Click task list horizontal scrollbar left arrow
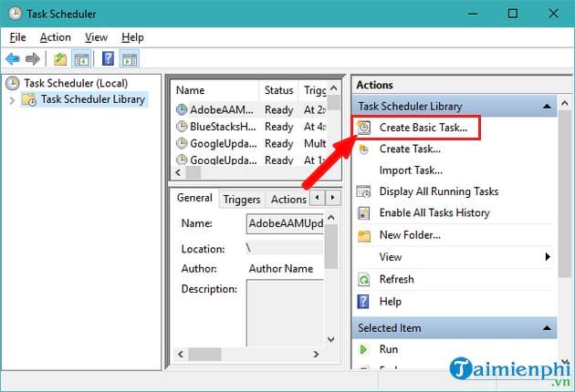575x392 pixels. [x=179, y=172]
